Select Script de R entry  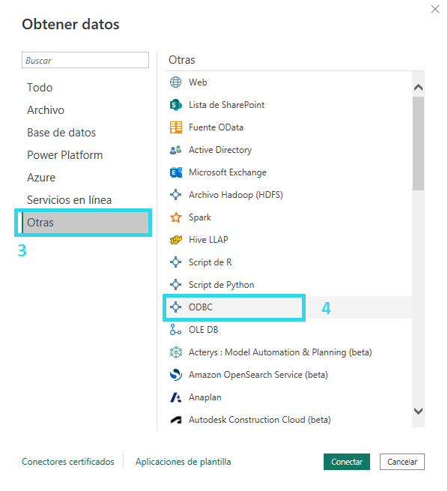[211, 262]
